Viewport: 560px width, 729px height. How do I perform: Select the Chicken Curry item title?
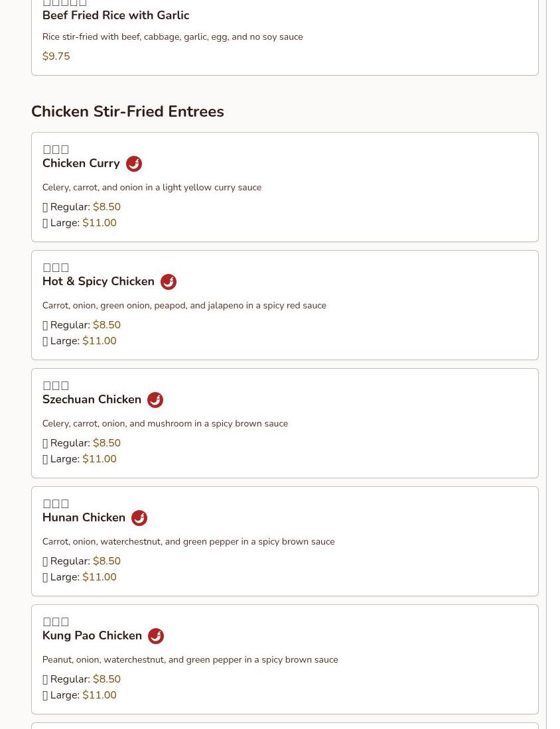pos(81,163)
